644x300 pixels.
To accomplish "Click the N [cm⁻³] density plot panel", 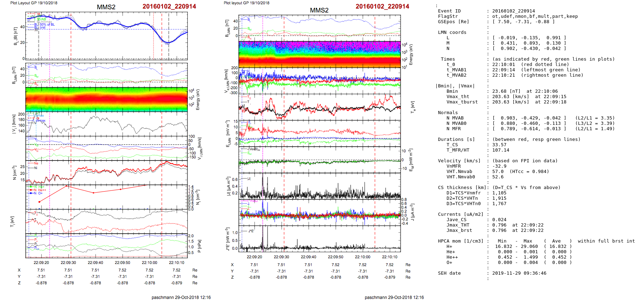I will tap(106, 172).
